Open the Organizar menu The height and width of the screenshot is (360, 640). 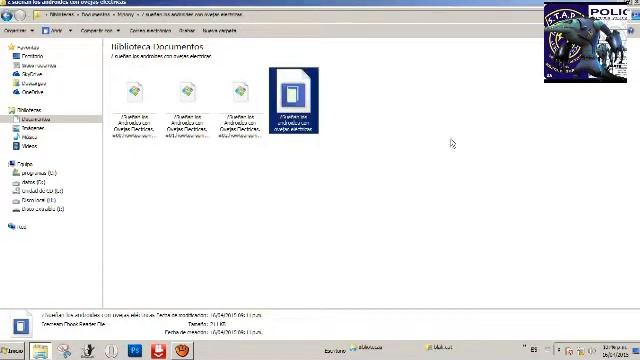pyautogui.click(x=19, y=31)
